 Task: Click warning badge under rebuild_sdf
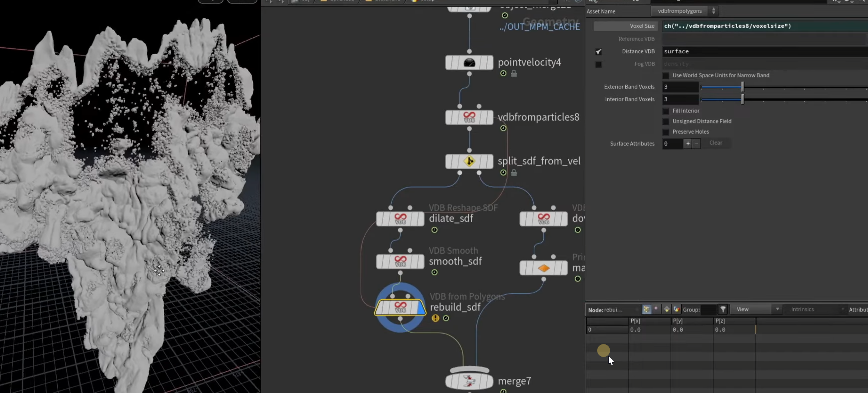(435, 318)
